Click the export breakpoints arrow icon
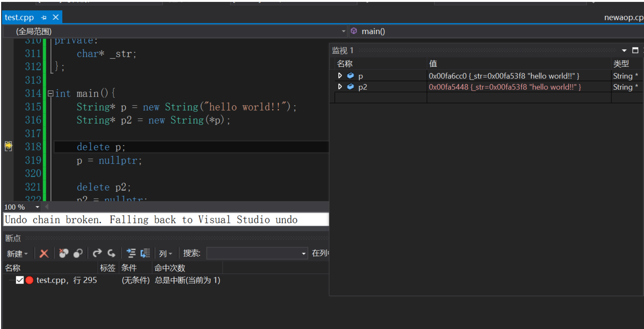Screen dimensions: 644x329 click(x=98, y=253)
